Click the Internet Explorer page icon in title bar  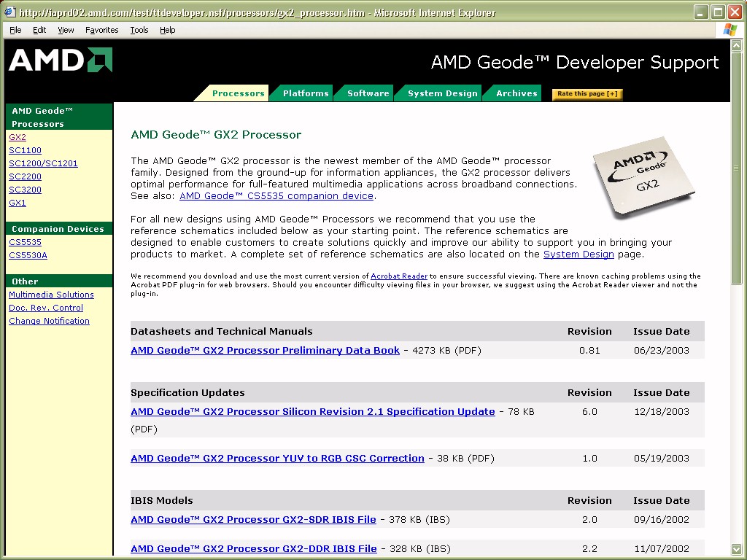10,12
